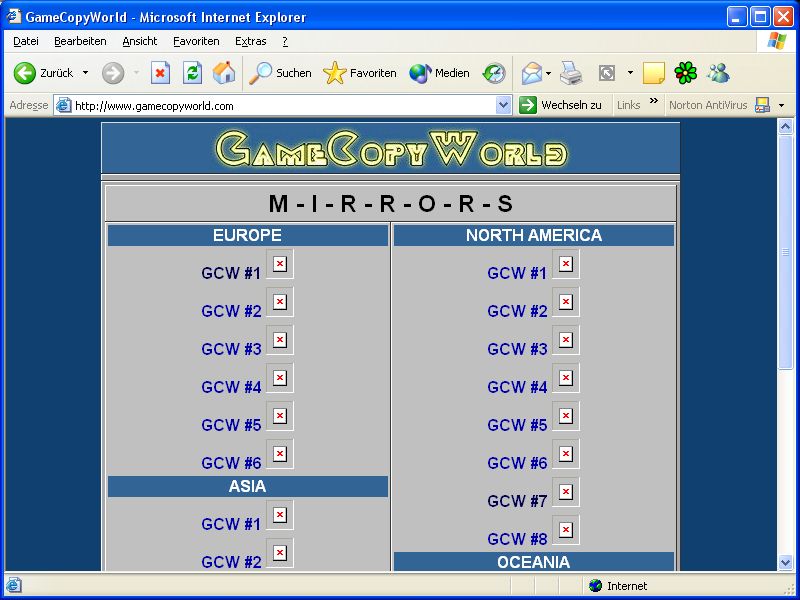Open the address bar URL dropdown
800x600 pixels.
click(503, 105)
